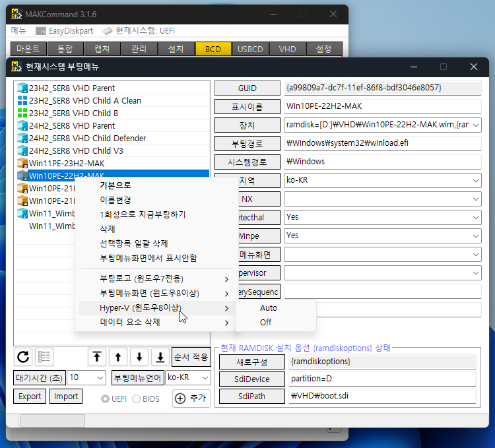This screenshot has height=448, width=495.
Task: Switch to the USBCD tab
Action: pyautogui.click(x=250, y=49)
